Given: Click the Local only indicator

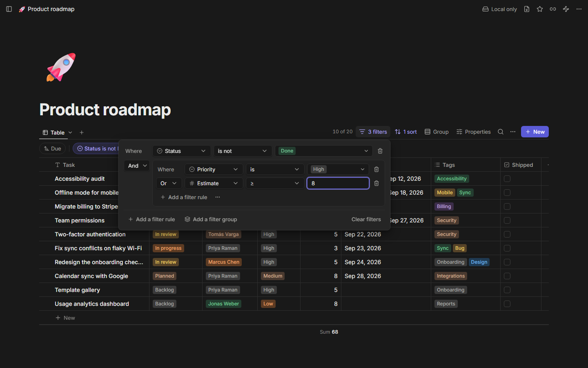Looking at the screenshot, I should 499,9.
